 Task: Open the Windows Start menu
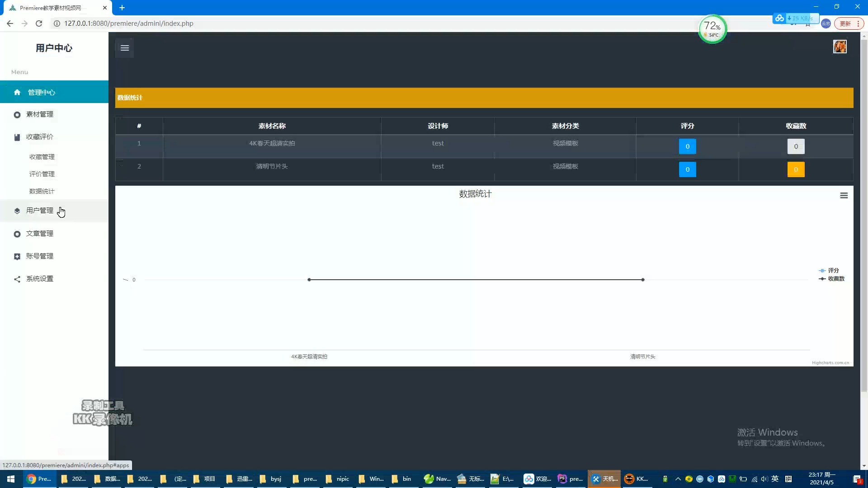point(11,479)
